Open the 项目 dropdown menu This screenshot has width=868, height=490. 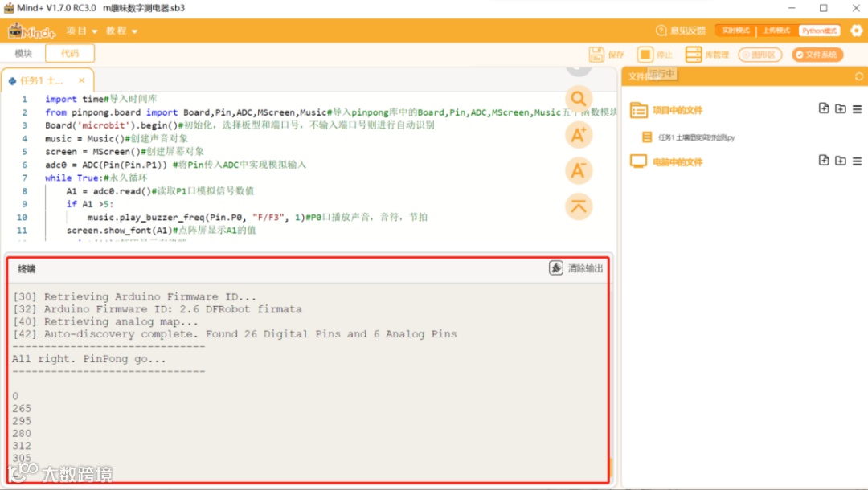[82, 31]
